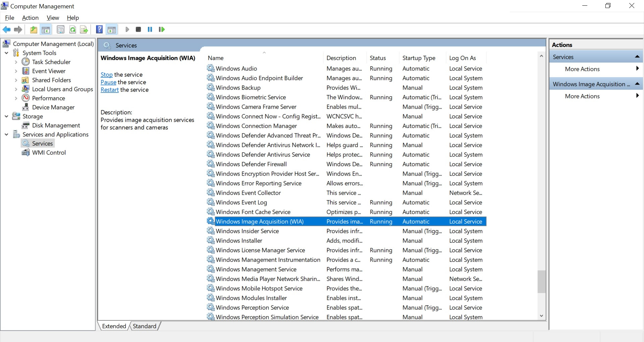The height and width of the screenshot is (342, 644).
Task: Select Windows Modules Installer service
Action: [x=346, y=298]
